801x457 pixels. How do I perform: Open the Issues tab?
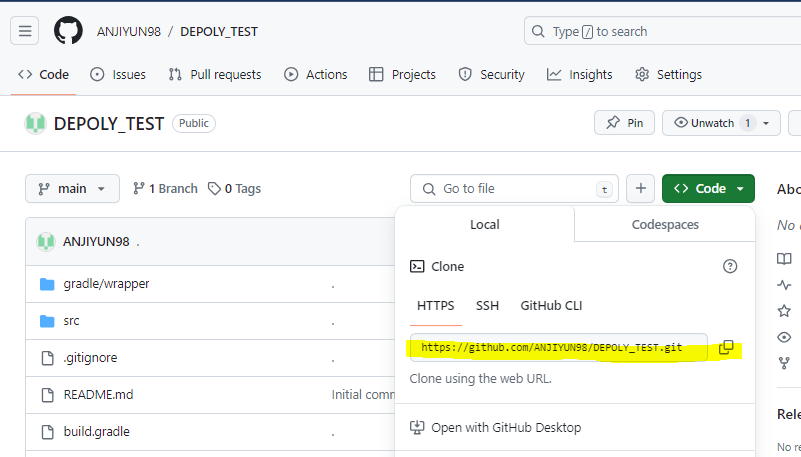[118, 75]
